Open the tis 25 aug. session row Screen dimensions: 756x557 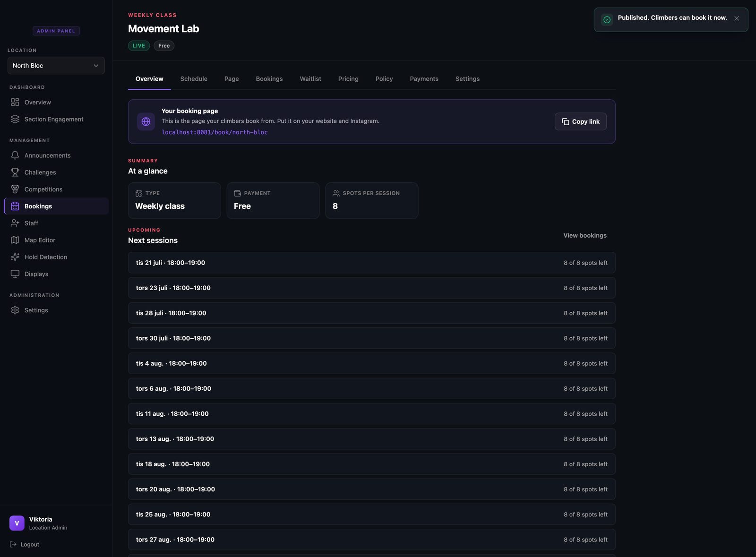pos(372,514)
